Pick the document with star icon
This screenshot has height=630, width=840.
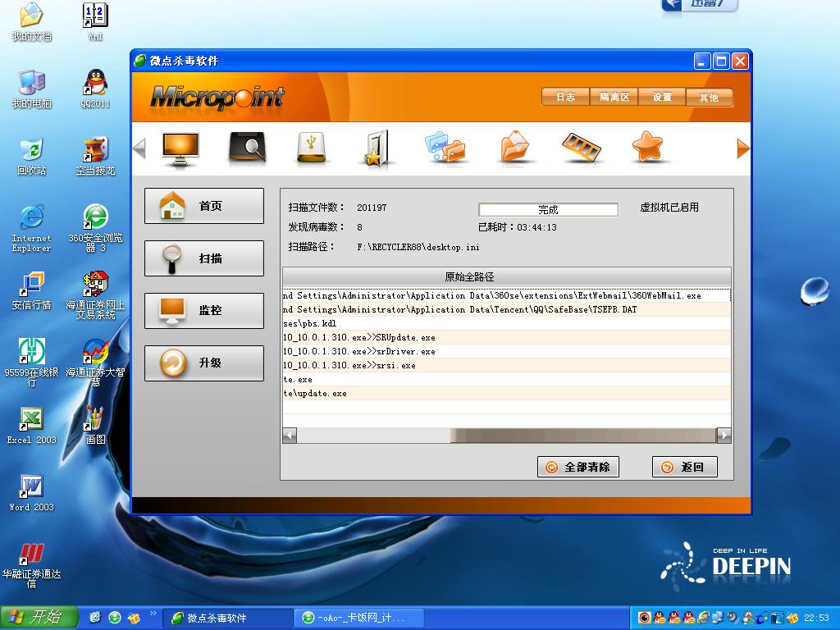point(377,148)
